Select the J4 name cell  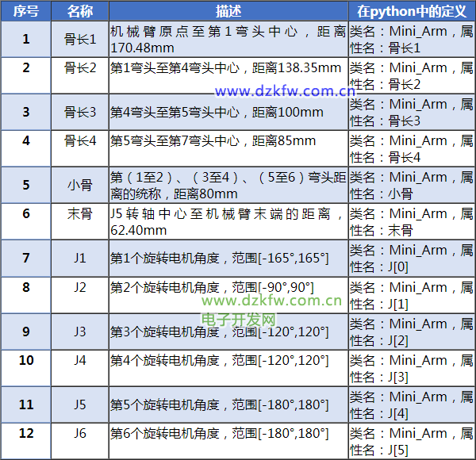pos(79,360)
